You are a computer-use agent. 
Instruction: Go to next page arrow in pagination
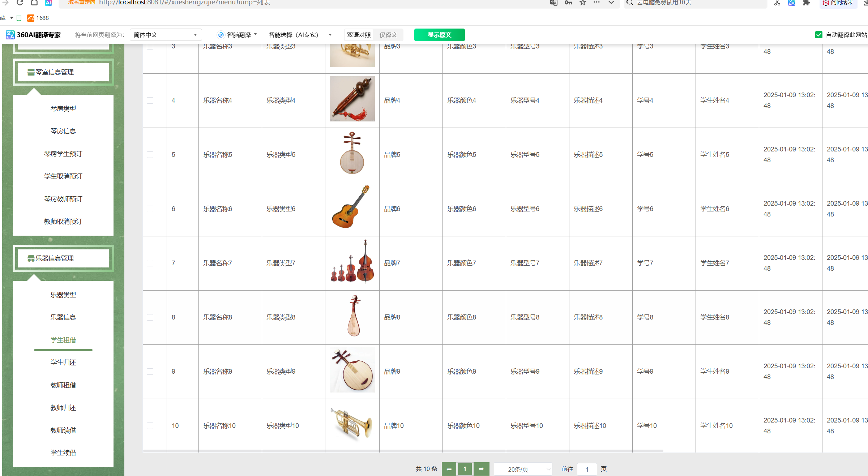click(x=481, y=469)
